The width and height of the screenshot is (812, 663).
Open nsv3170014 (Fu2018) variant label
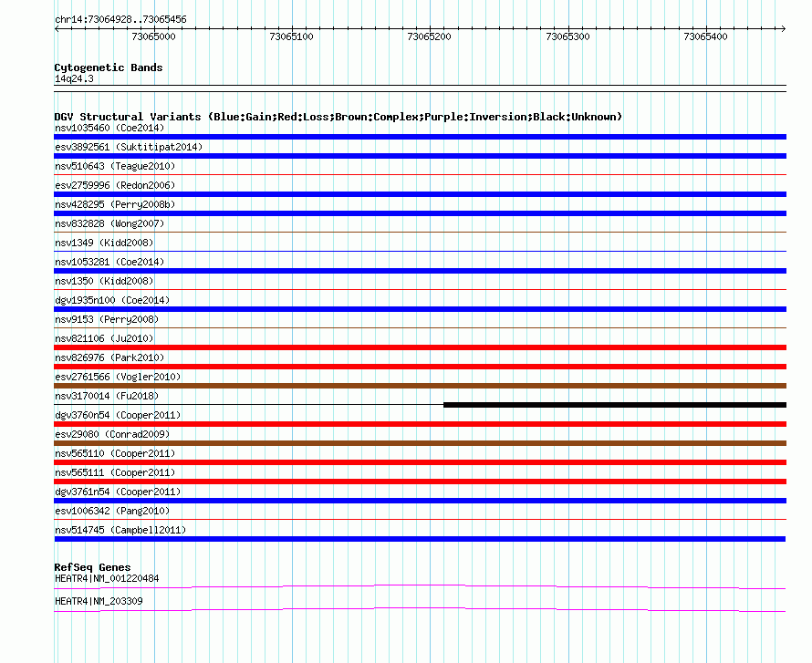(x=107, y=396)
